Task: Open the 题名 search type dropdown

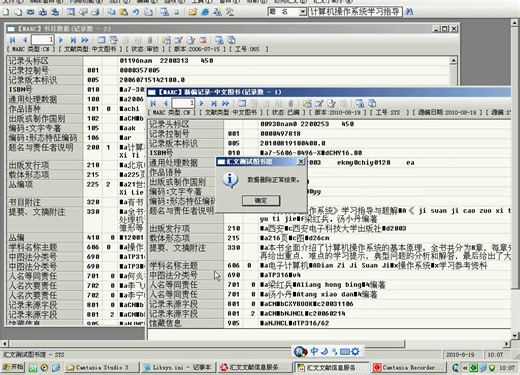Action: [303, 12]
